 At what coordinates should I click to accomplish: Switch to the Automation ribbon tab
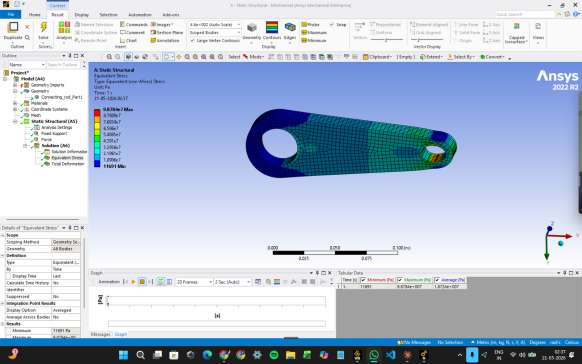(x=140, y=14)
